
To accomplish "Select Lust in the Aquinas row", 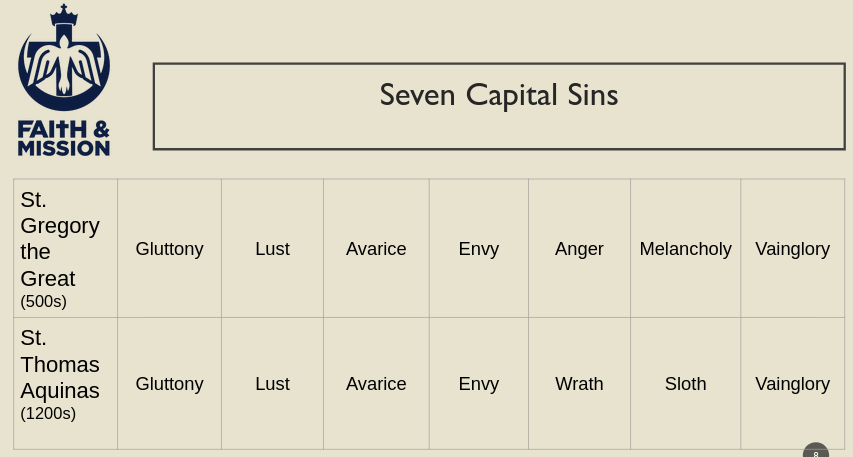I will coord(272,384).
